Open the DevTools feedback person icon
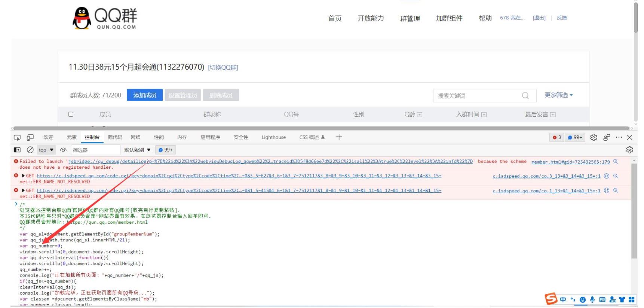The height and width of the screenshot is (308, 644). (x=607, y=137)
